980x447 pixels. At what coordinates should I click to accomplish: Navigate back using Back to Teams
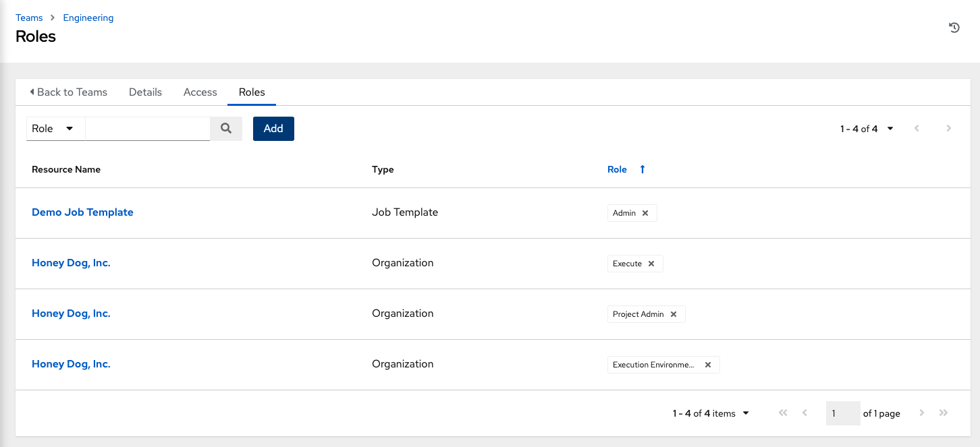point(68,92)
